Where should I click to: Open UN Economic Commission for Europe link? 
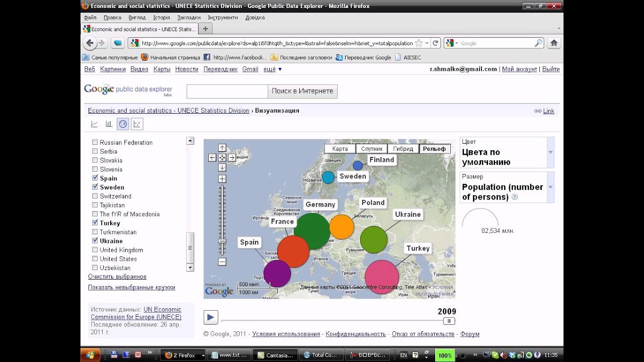pyautogui.click(x=136, y=313)
